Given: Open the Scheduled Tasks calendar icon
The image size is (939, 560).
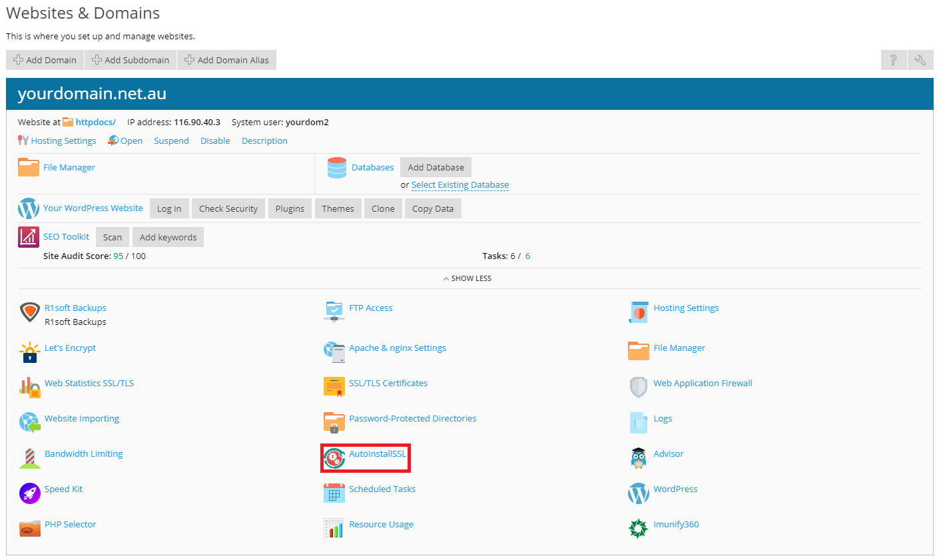Looking at the screenshot, I should pyautogui.click(x=334, y=493).
